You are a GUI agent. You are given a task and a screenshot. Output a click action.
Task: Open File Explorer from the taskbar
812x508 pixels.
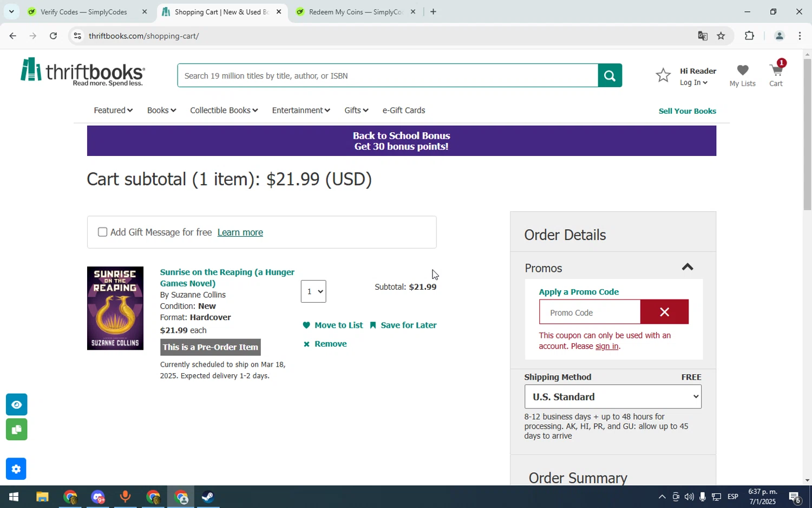[42, 497]
